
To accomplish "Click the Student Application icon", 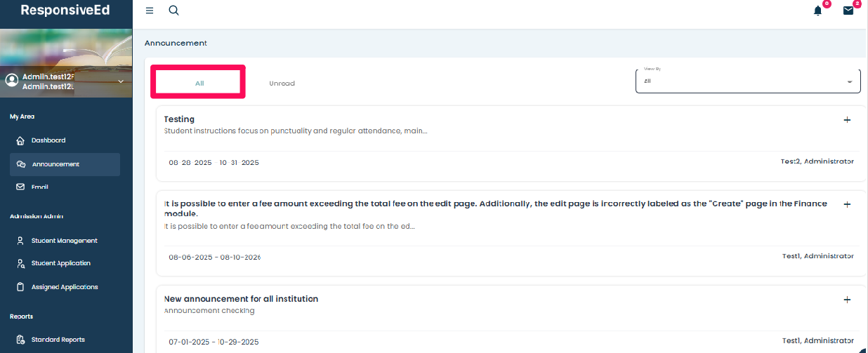I will (x=20, y=264).
